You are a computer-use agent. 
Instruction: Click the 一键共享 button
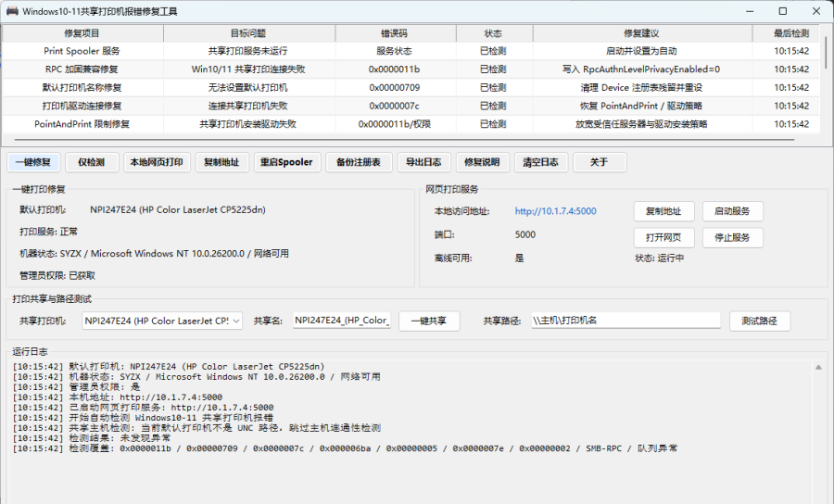tap(429, 321)
